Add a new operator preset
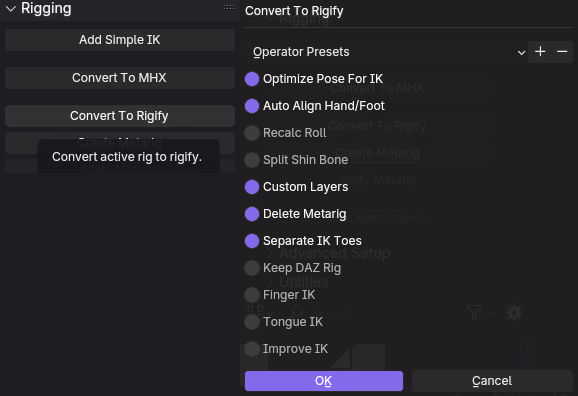The image size is (578, 396). 540,52
